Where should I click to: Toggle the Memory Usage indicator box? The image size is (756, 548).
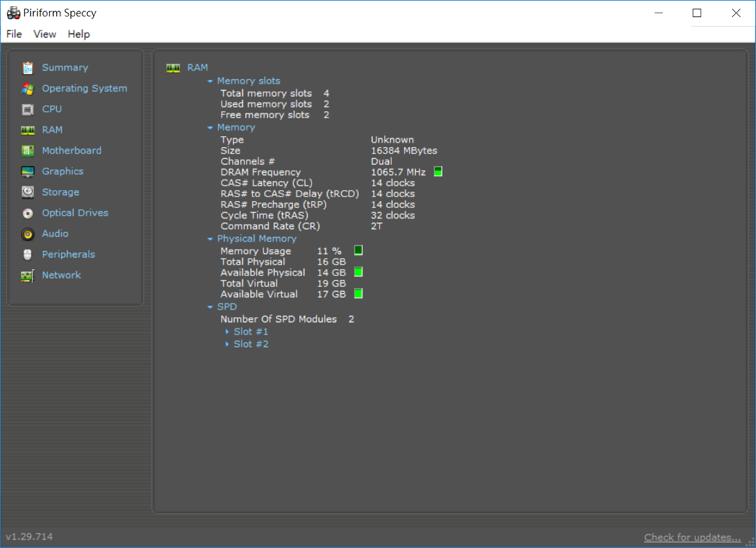358,250
